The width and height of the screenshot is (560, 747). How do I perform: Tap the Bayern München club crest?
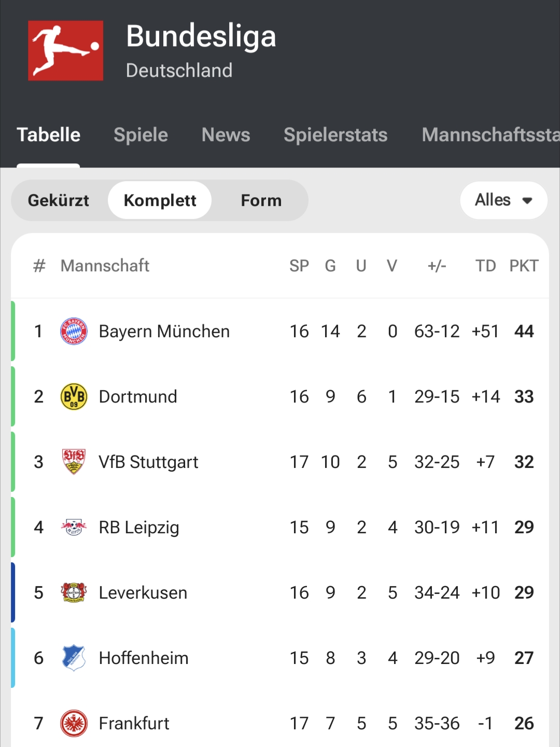pyautogui.click(x=74, y=331)
